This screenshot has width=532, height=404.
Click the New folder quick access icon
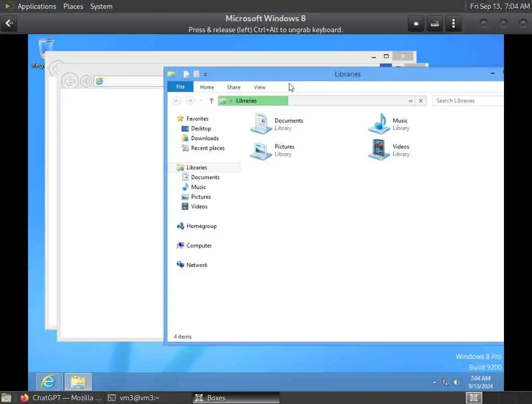[196, 74]
